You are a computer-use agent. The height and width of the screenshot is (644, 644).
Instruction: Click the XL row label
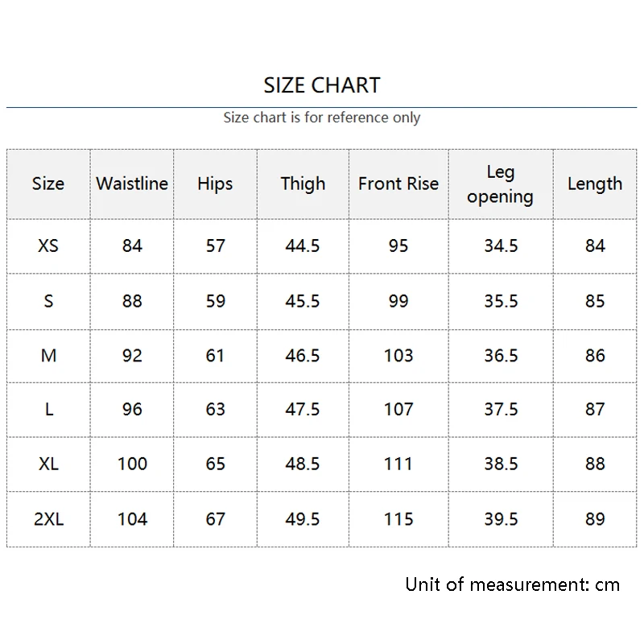48,464
